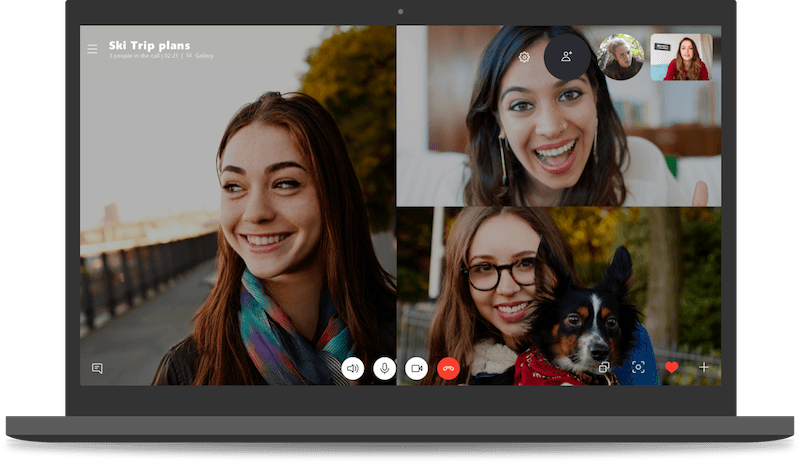Viewport: 800px width, 463px height.
Task: Share screen using overlapping squares icon
Action: [x=604, y=367]
